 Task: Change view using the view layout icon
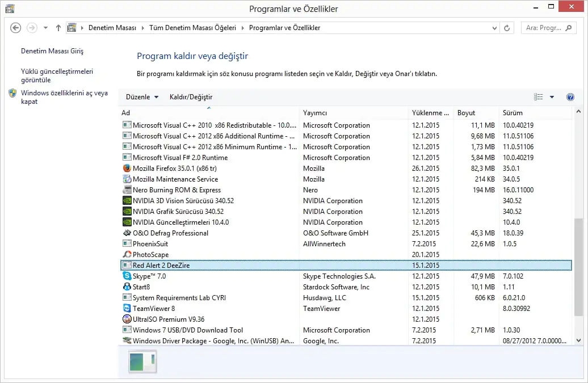coord(539,97)
